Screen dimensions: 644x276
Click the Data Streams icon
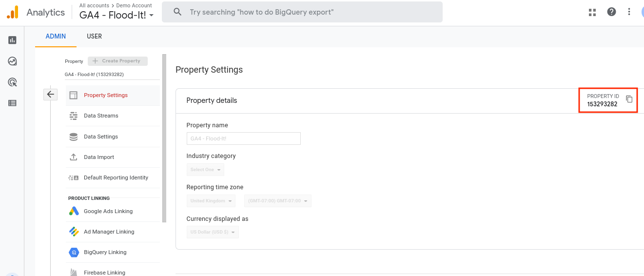[x=74, y=116]
